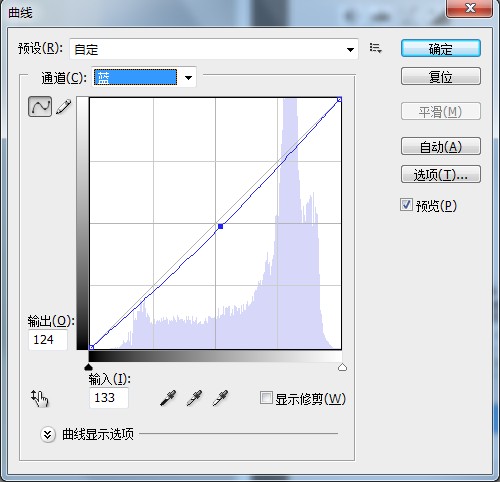Click the black point input slider
The width and height of the screenshot is (500, 482).
click(88, 367)
